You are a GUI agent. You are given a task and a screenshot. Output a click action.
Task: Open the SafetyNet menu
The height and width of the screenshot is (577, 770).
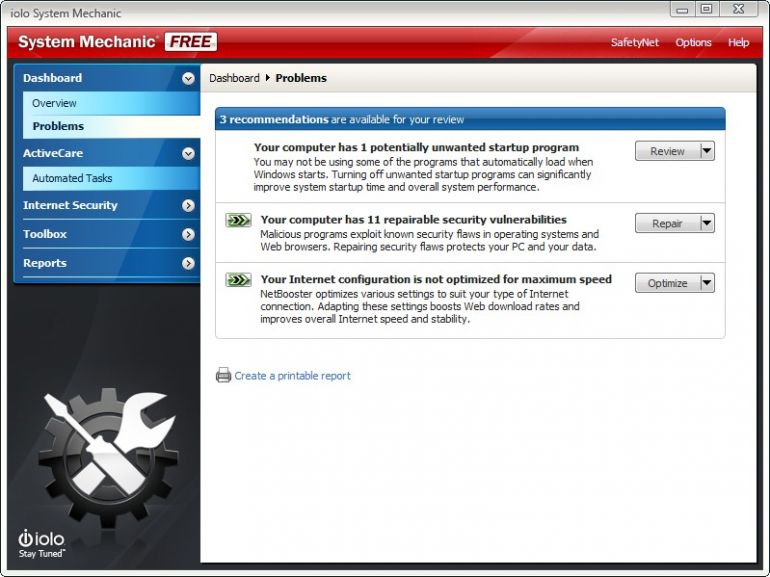pyautogui.click(x=634, y=43)
